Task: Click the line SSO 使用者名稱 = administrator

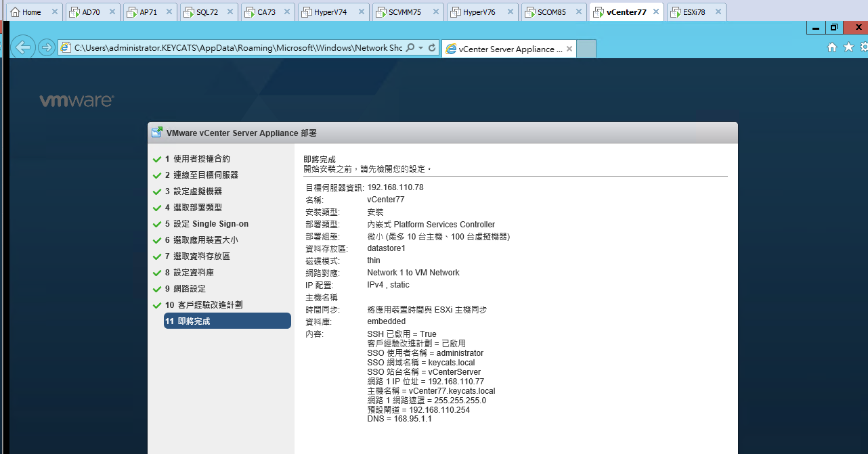Action: click(x=425, y=353)
